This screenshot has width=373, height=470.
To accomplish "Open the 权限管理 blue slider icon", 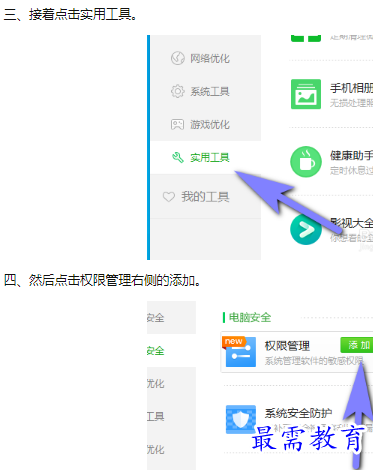I will tap(241, 352).
